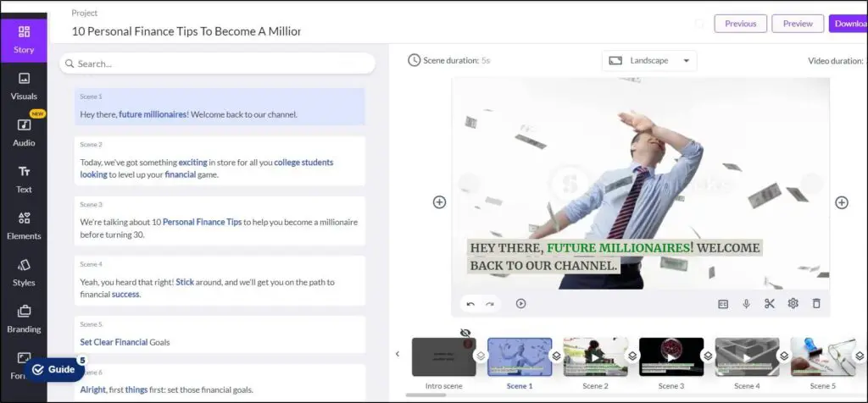Open the Guide help button

[x=54, y=370]
